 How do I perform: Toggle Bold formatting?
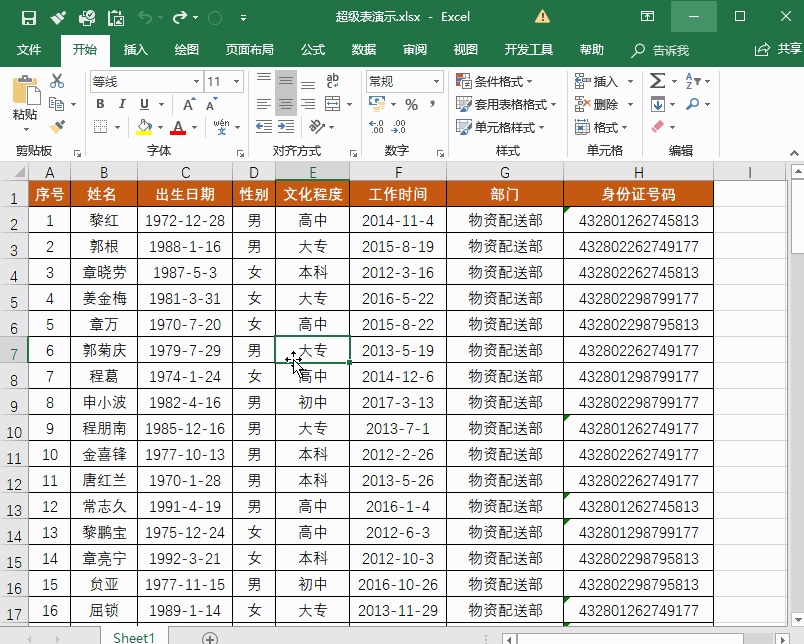point(100,104)
